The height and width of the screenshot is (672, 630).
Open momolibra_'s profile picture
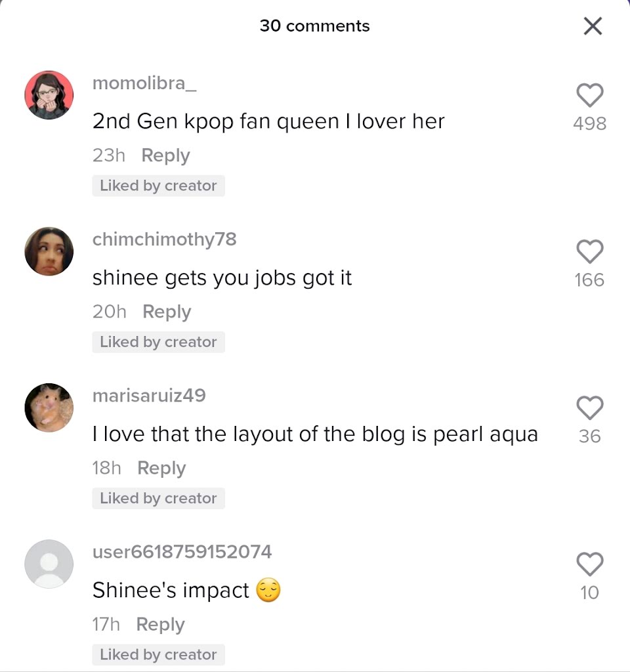click(49, 95)
